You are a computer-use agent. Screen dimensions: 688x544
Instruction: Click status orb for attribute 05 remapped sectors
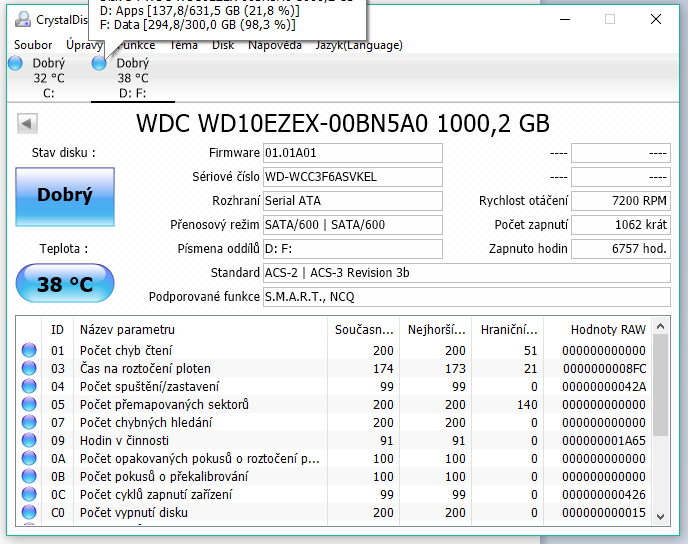tap(29, 404)
